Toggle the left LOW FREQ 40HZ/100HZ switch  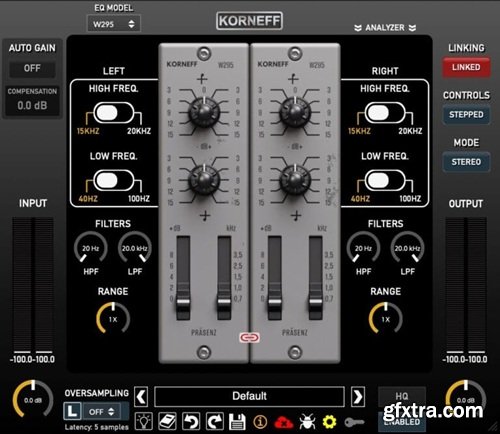tap(114, 180)
